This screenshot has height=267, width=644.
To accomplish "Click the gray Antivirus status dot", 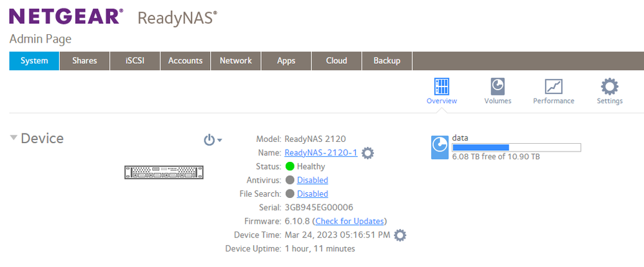I will [290, 180].
